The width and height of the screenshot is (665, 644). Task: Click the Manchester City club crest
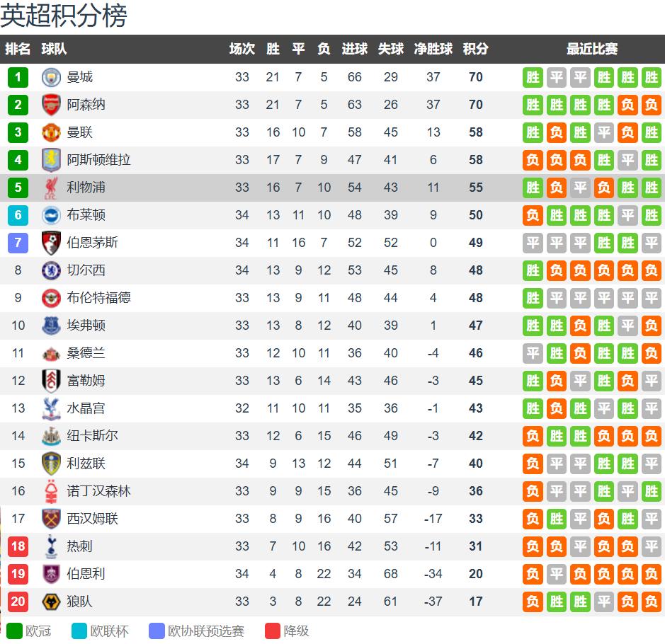pos(51,77)
